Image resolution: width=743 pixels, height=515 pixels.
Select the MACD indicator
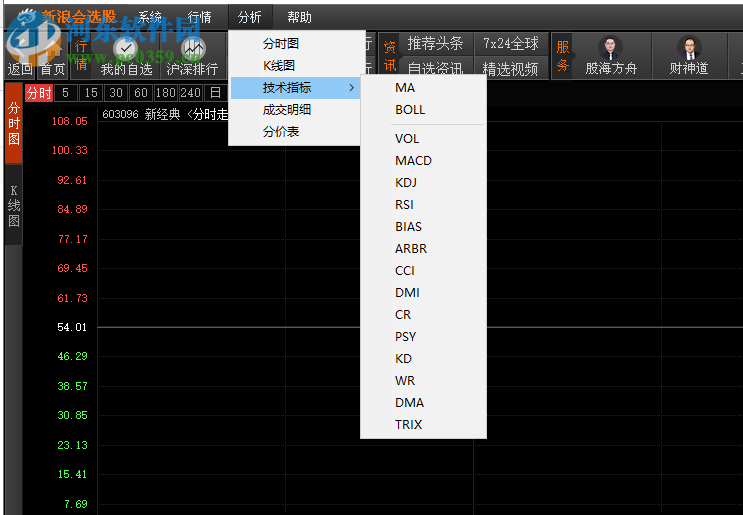pyautogui.click(x=423, y=161)
